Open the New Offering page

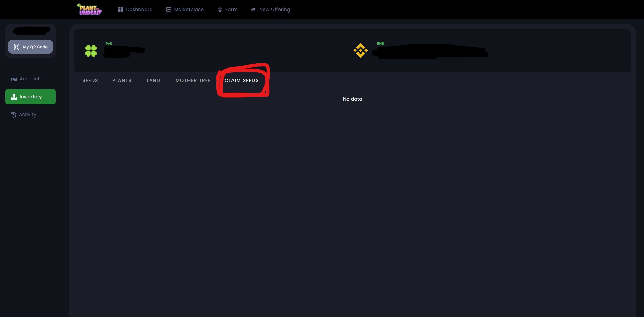pyautogui.click(x=270, y=9)
